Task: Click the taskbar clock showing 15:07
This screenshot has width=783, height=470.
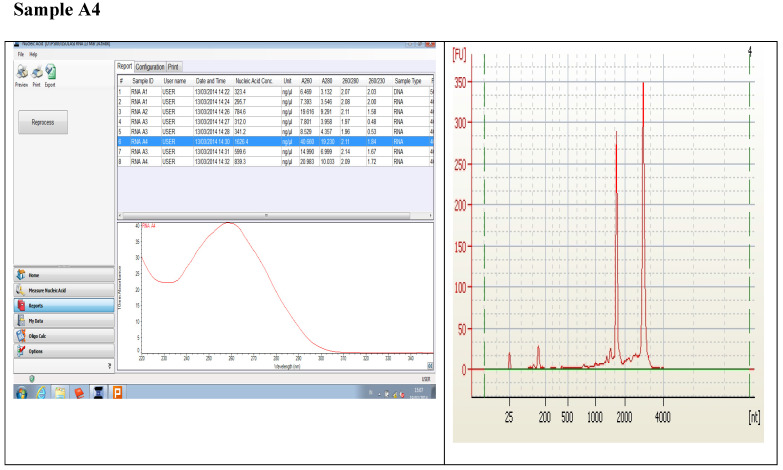Action: 418,390
